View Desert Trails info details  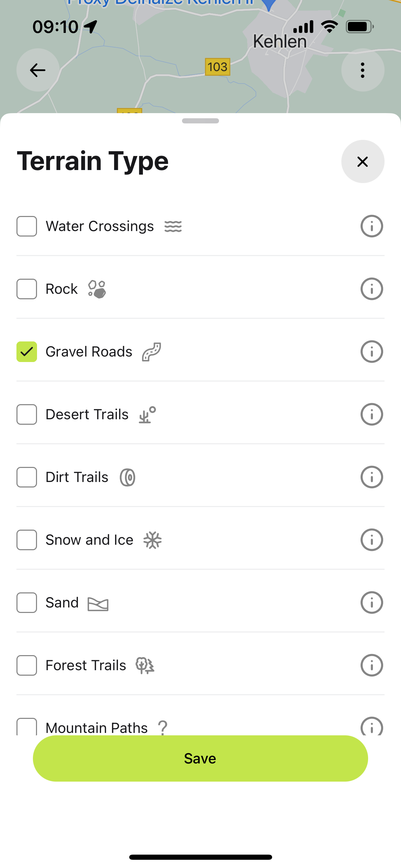tap(372, 414)
